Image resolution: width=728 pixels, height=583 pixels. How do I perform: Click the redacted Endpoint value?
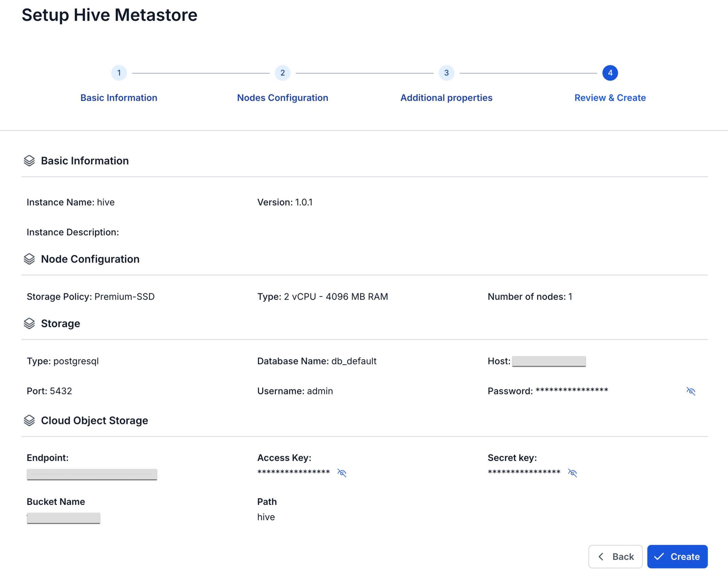coord(92,475)
